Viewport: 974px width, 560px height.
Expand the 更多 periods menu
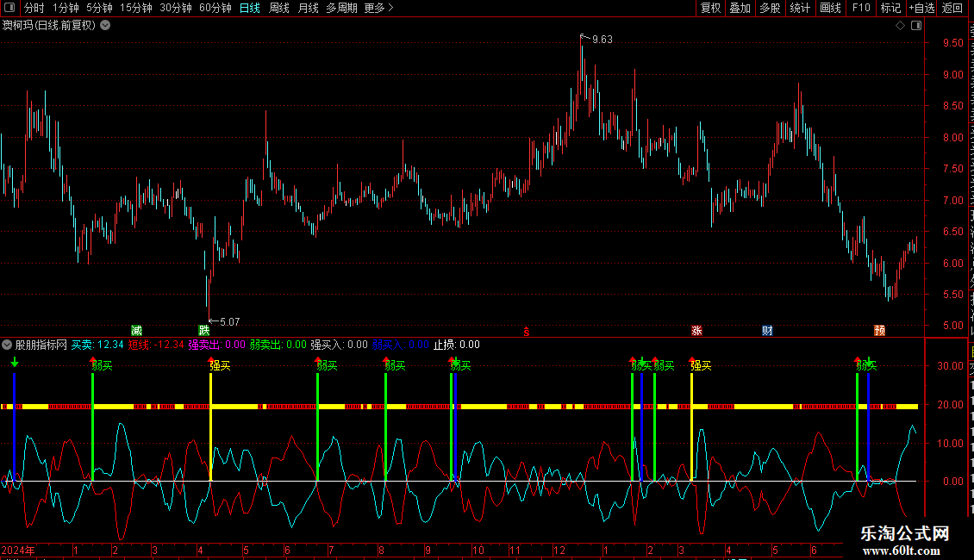[x=379, y=8]
